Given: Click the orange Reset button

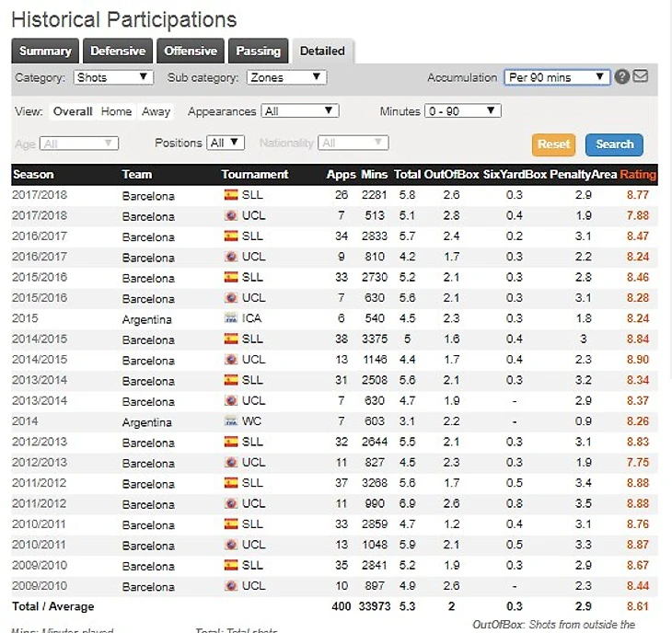Looking at the screenshot, I should (x=554, y=144).
